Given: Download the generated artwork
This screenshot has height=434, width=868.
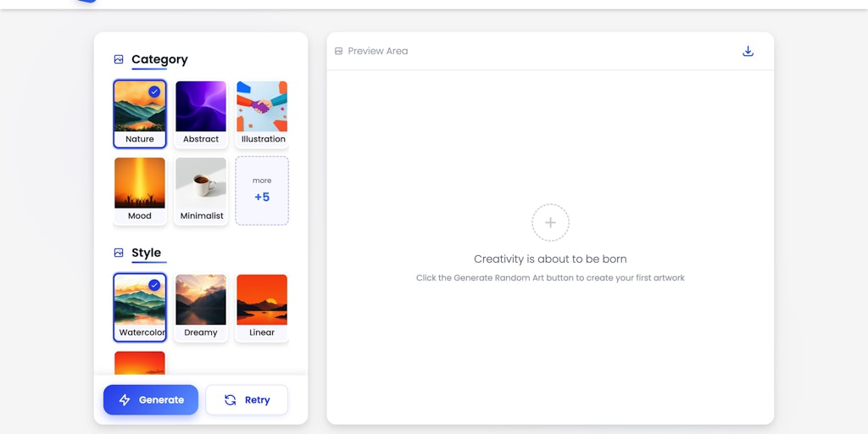Looking at the screenshot, I should [748, 51].
